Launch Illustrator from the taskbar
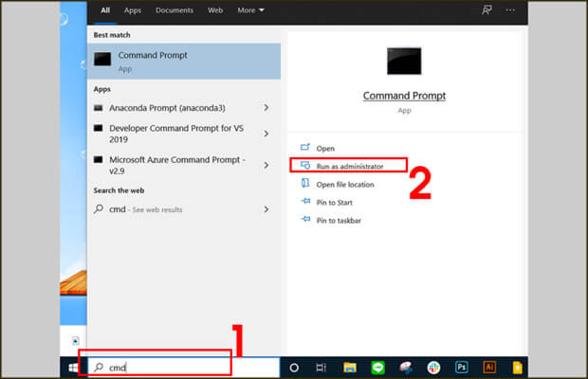This screenshot has width=588, height=379. click(x=489, y=368)
